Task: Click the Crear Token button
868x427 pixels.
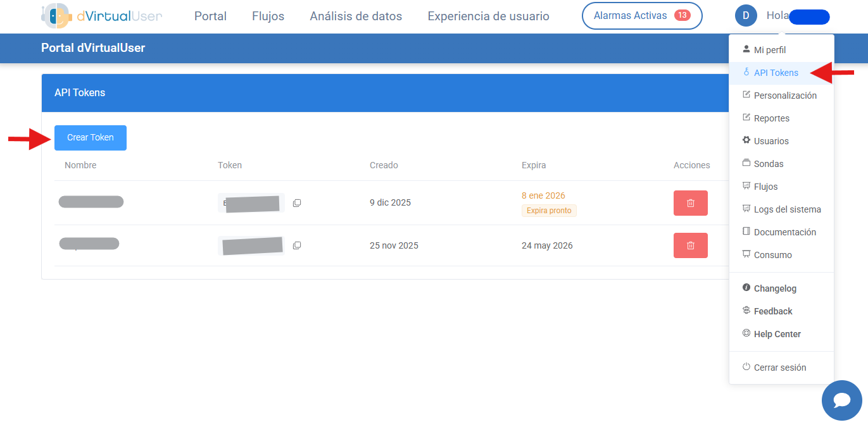Action: click(x=91, y=138)
